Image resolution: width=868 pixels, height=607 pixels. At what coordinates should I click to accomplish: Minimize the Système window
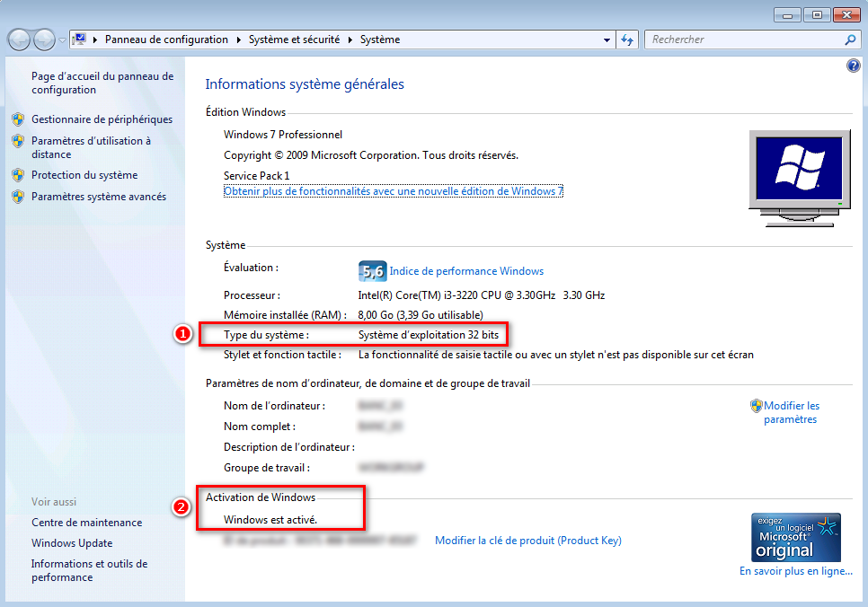(x=787, y=15)
